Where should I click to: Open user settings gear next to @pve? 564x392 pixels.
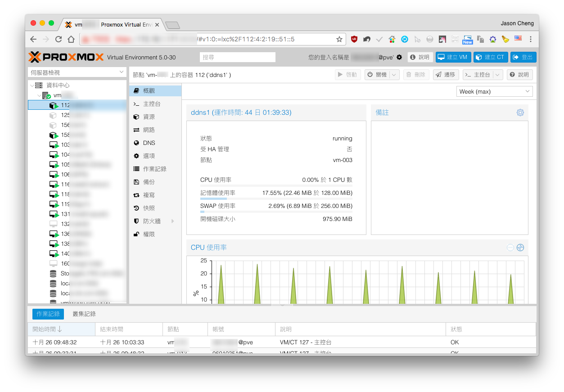pyautogui.click(x=399, y=57)
